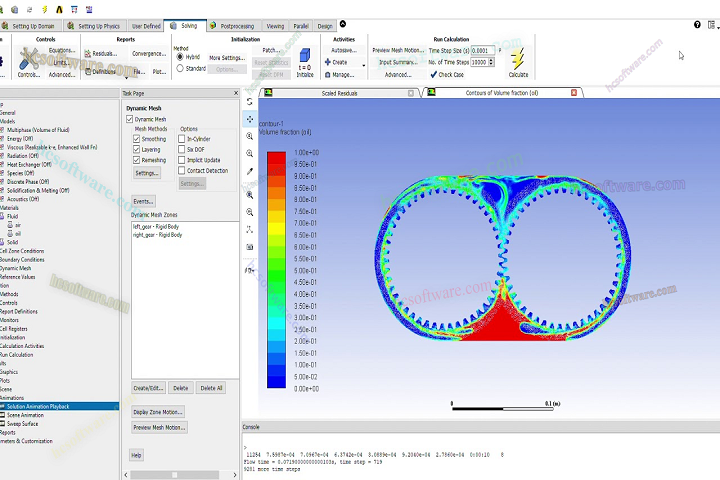Click the Scaled Residuals tab icon
The height and width of the screenshot is (480, 720).
(268, 93)
